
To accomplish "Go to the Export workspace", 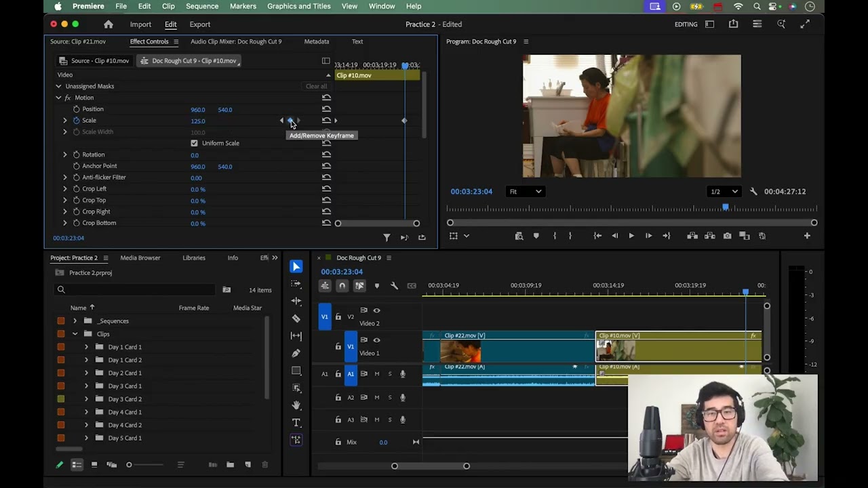I will [200, 24].
